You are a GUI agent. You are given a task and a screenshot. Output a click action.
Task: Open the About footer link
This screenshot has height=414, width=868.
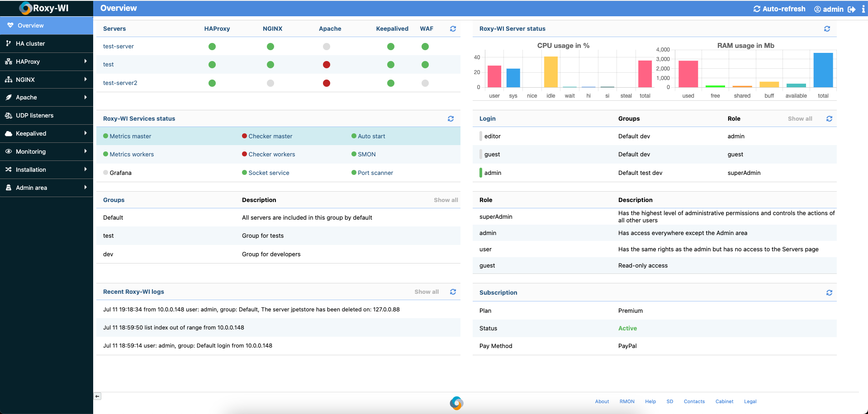click(602, 401)
